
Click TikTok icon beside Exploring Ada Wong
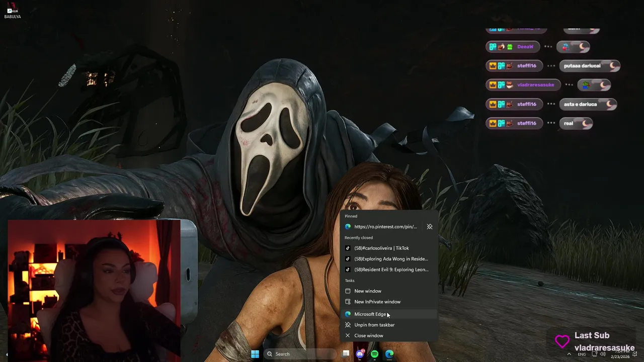[348, 259]
